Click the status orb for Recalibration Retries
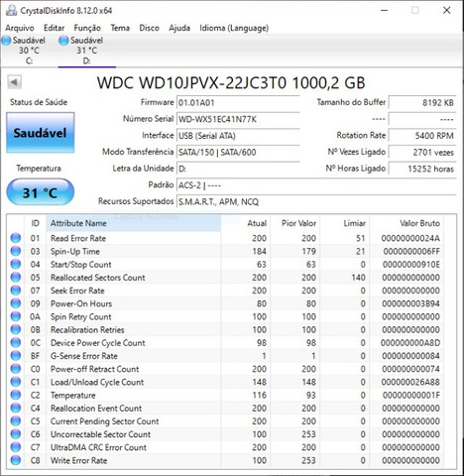The width and height of the screenshot is (464, 476). 16,329
